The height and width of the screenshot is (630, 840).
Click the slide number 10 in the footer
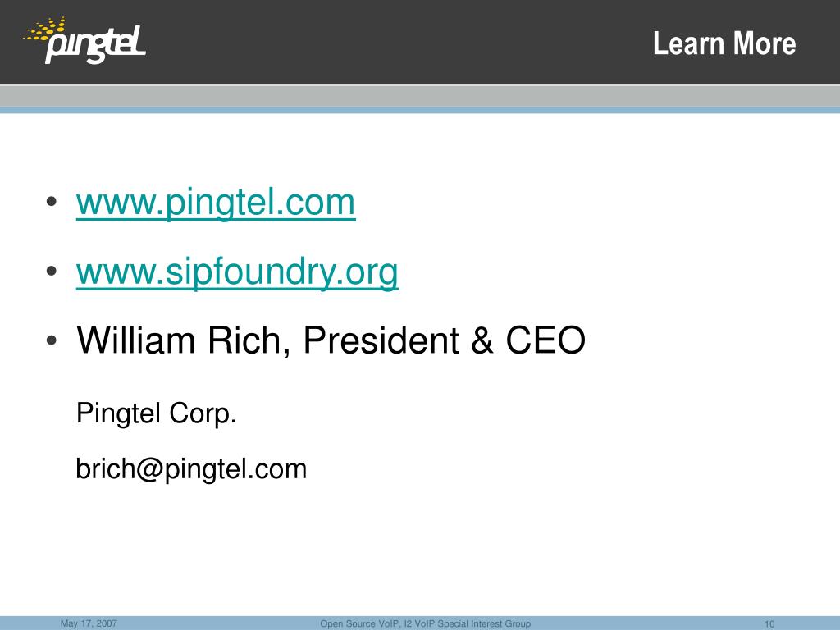coord(769,624)
